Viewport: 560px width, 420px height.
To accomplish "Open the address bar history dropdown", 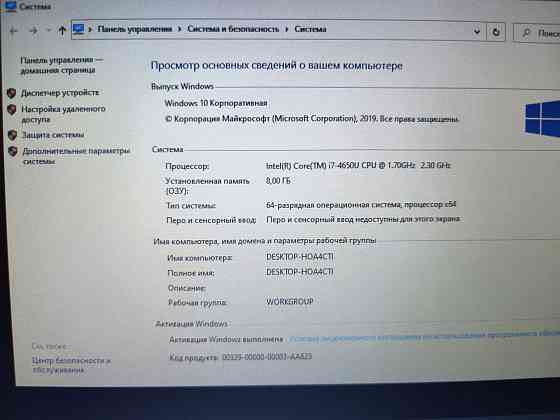I will tap(477, 32).
